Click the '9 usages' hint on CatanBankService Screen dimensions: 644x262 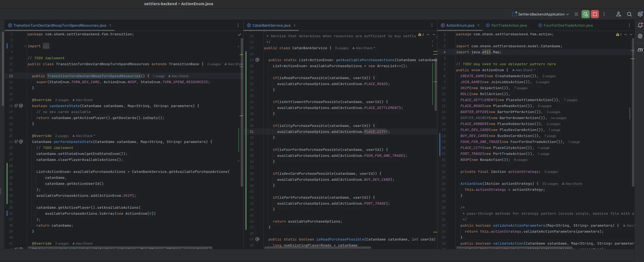pos(342,48)
